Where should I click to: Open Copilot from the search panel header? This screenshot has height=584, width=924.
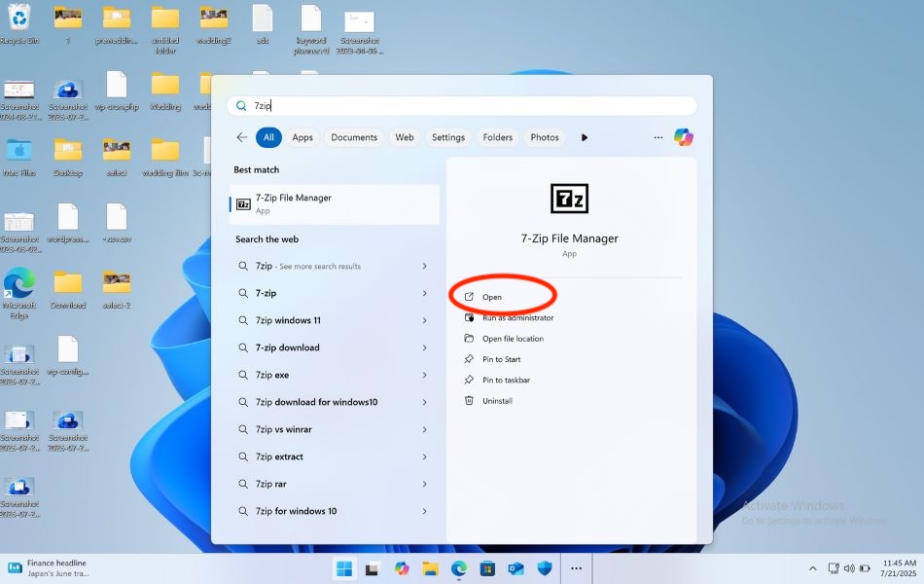(x=684, y=137)
